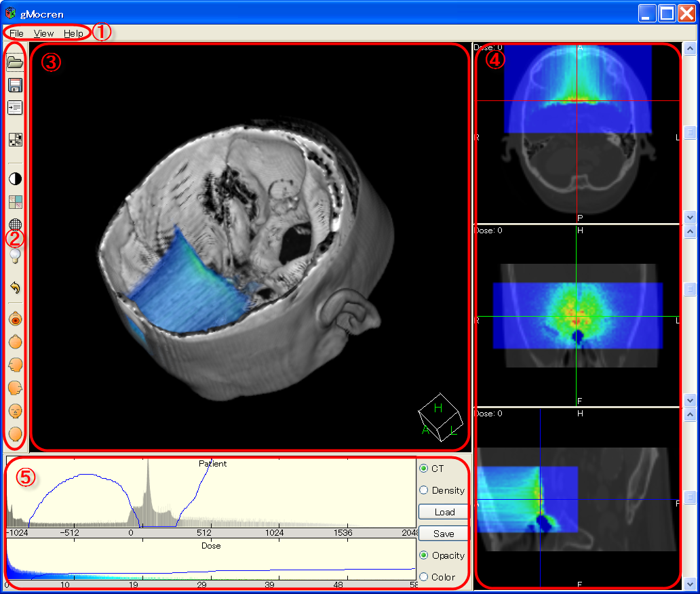
Task: Toggle the light bulb icon
Action: point(15,256)
